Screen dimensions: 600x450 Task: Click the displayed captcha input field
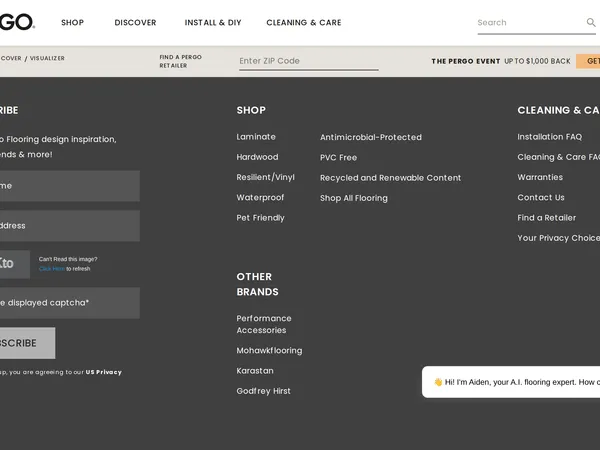(x=70, y=303)
